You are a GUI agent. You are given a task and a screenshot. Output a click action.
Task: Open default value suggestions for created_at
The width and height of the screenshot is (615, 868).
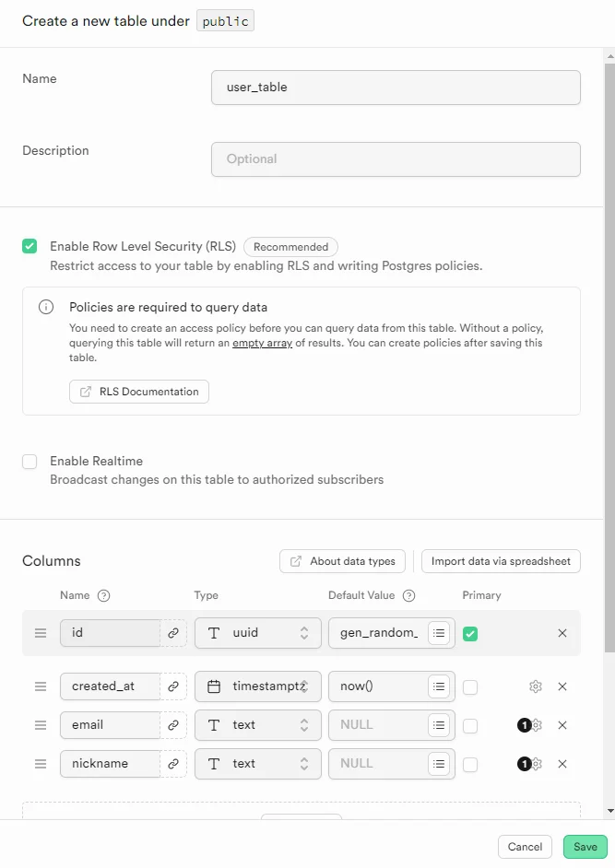point(439,686)
